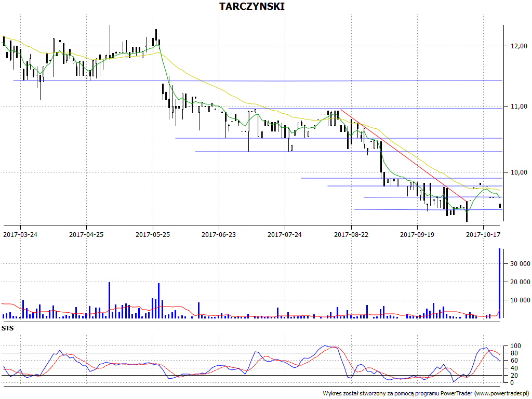Viewport: 532px width, 399px height.
Task: Click the 11,00 price axis label
Action: pos(519,106)
